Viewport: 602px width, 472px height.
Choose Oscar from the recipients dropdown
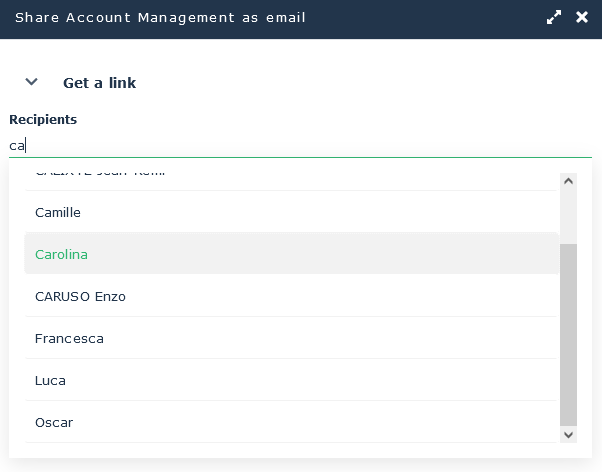click(x=54, y=422)
